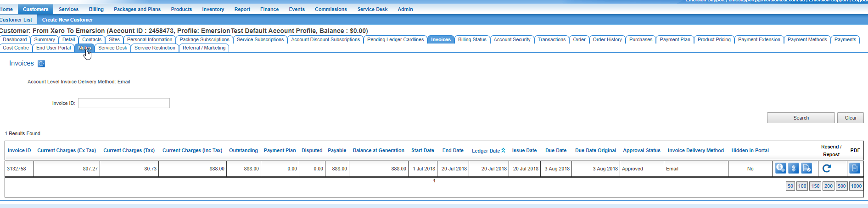Open the Billing menu
Screen dimensions: 868x208
[96, 9]
